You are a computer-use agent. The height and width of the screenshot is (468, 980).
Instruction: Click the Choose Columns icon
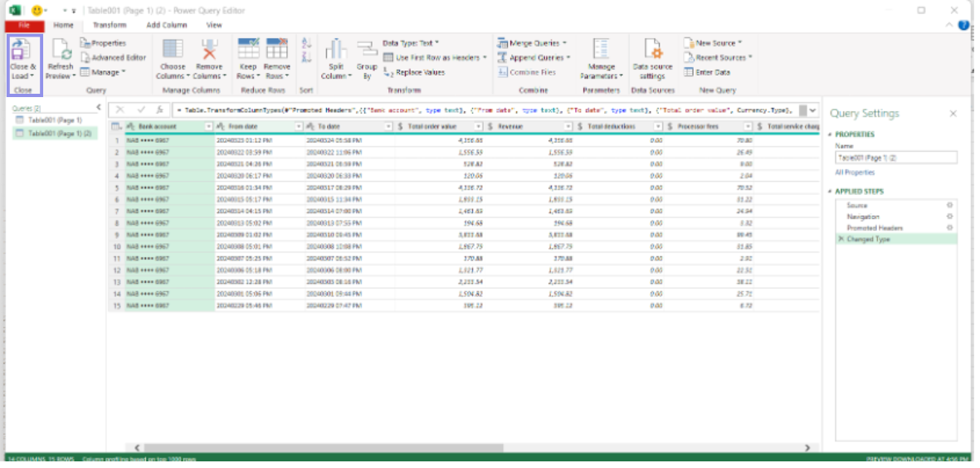[173, 49]
